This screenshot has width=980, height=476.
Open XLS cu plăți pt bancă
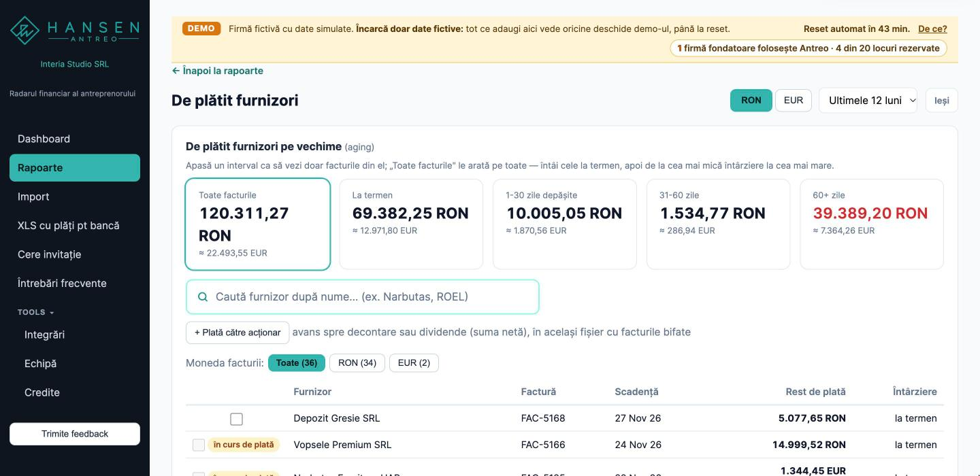75,226
